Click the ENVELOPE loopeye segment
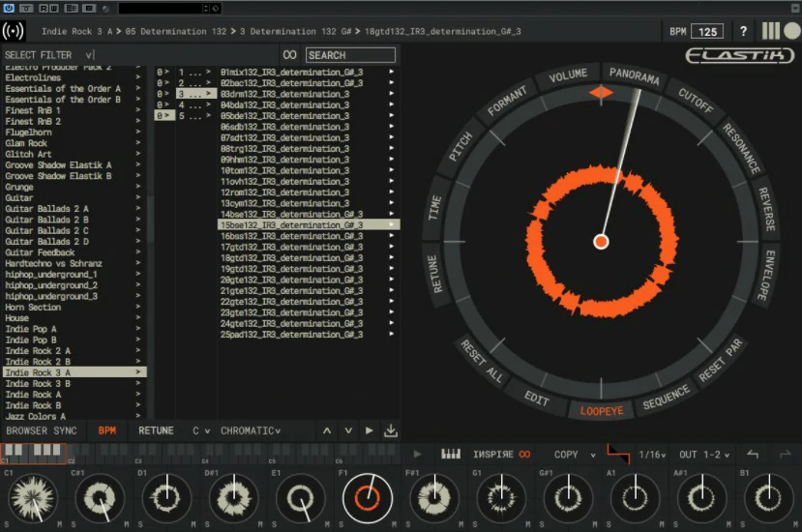The width and height of the screenshot is (802, 532). coord(765,276)
